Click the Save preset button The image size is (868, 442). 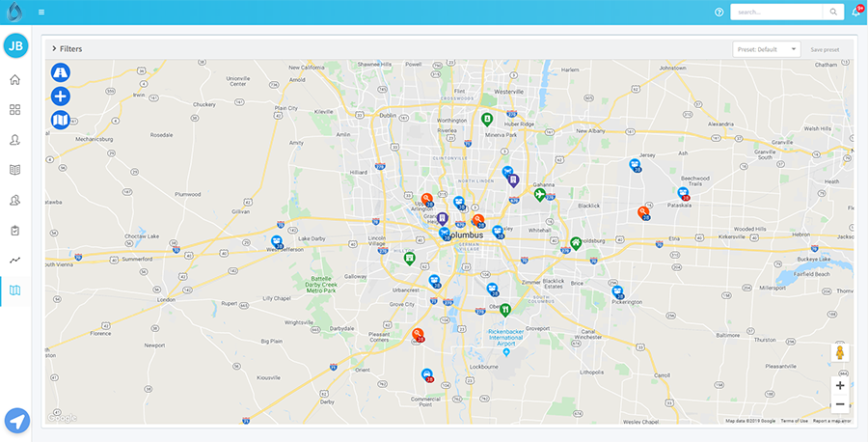(825, 49)
